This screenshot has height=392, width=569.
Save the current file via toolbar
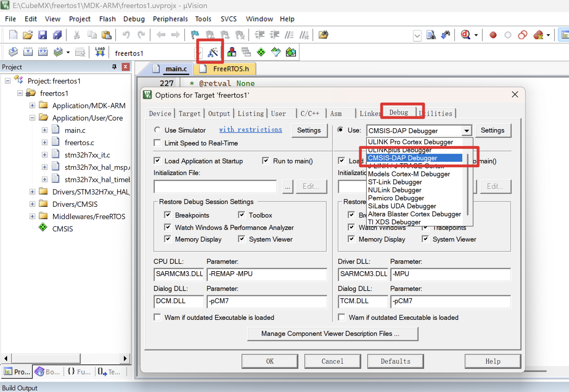[42, 35]
